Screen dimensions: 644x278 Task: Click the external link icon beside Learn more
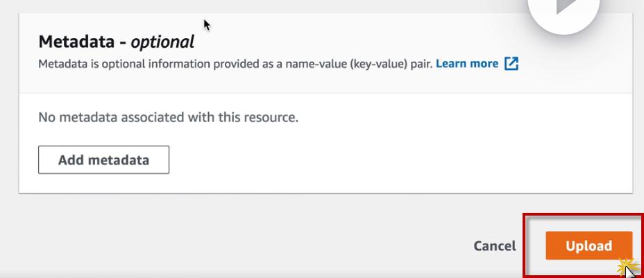tap(511, 64)
